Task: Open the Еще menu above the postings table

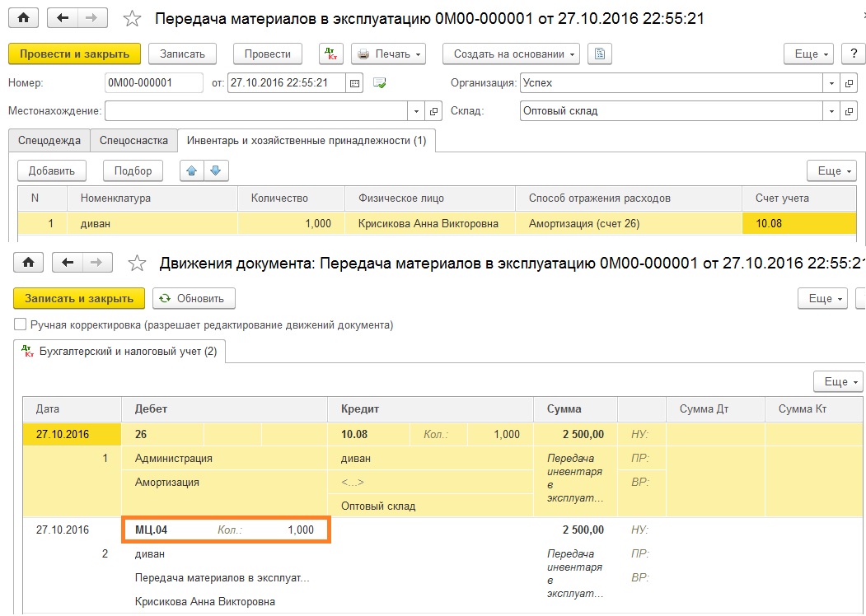Action: click(x=838, y=381)
